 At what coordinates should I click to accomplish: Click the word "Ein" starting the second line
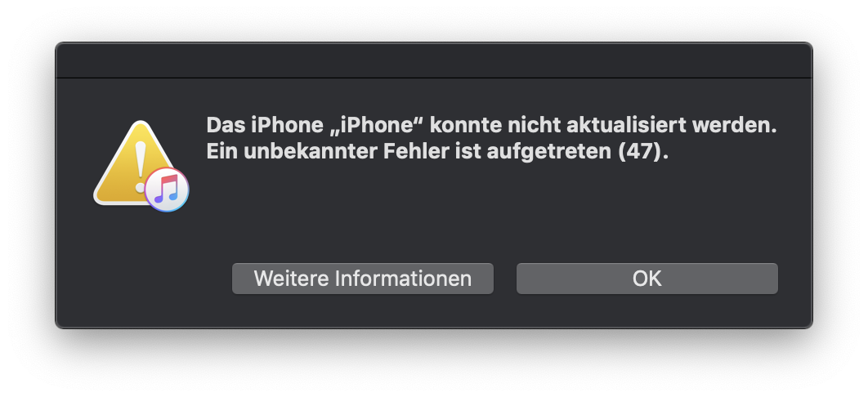coord(222,151)
